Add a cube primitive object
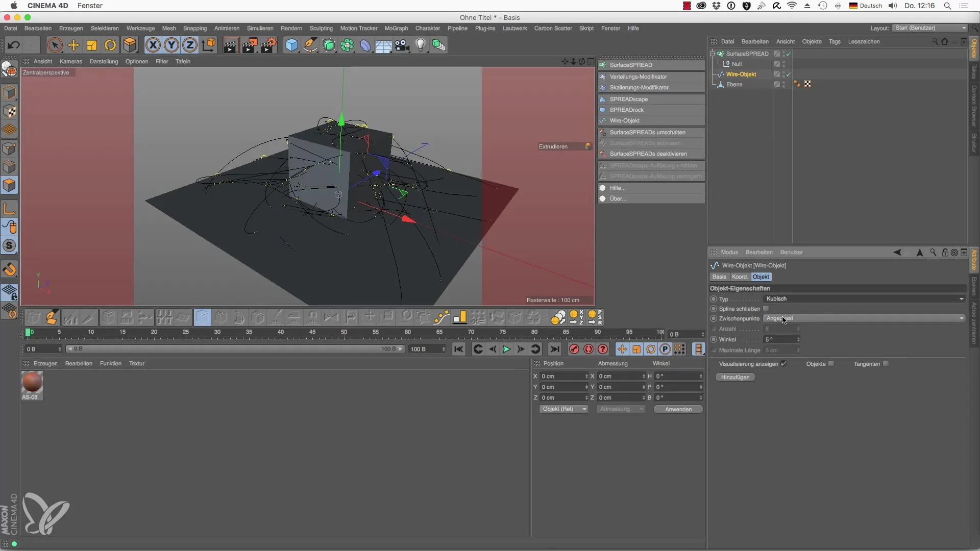The image size is (980, 551). [x=291, y=45]
